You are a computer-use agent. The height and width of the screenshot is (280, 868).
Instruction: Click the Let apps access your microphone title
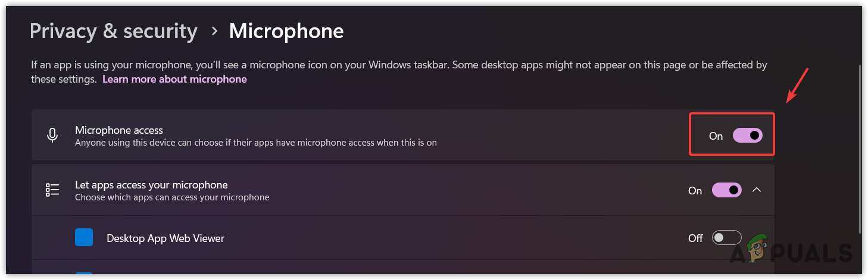[x=151, y=185]
